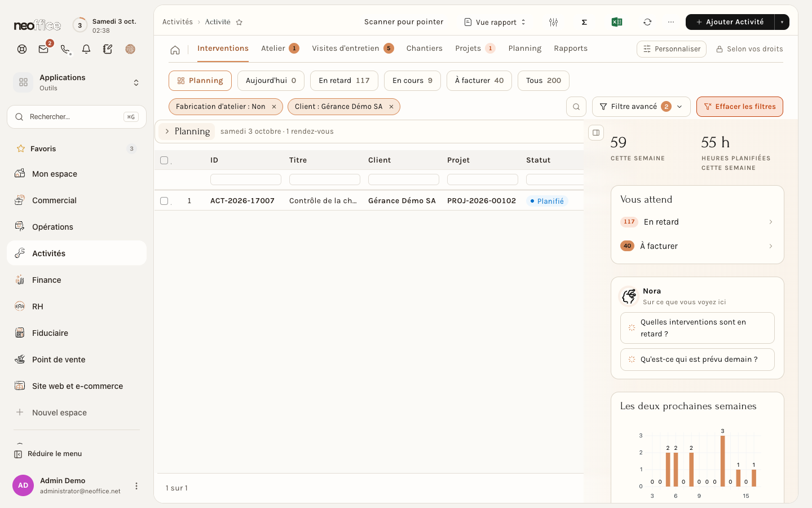This screenshot has width=812, height=508.
Task: Open the three-dots more options menu in the top bar
Action: (670, 22)
